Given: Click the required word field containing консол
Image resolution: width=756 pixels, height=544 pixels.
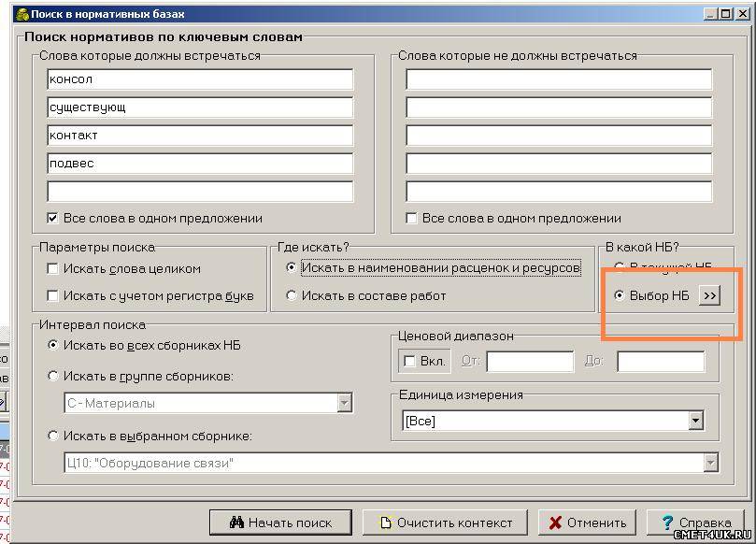Looking at the screenshot, I should pyautogui.click(x=200, y=79).
